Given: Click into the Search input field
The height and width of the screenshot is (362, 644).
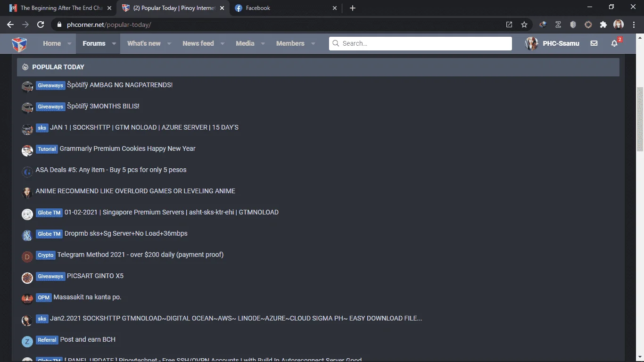Looking at the screenshot, I should 421,43.
